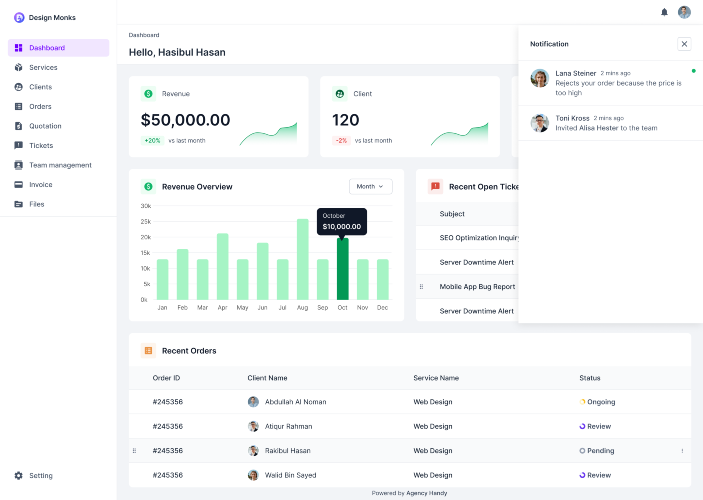Open the Agency Handy footer link

pos(426,493)
